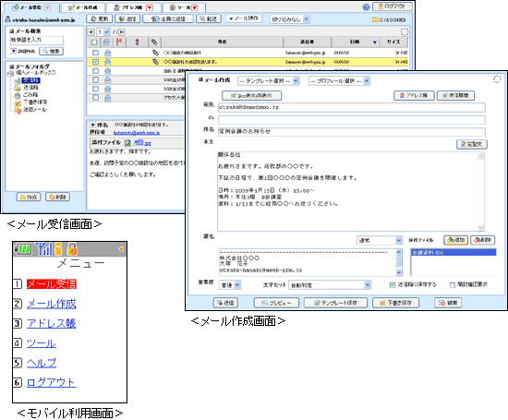
Task: Open the ごみ箱 trash folder icon
Action: [x=18, y=95]
